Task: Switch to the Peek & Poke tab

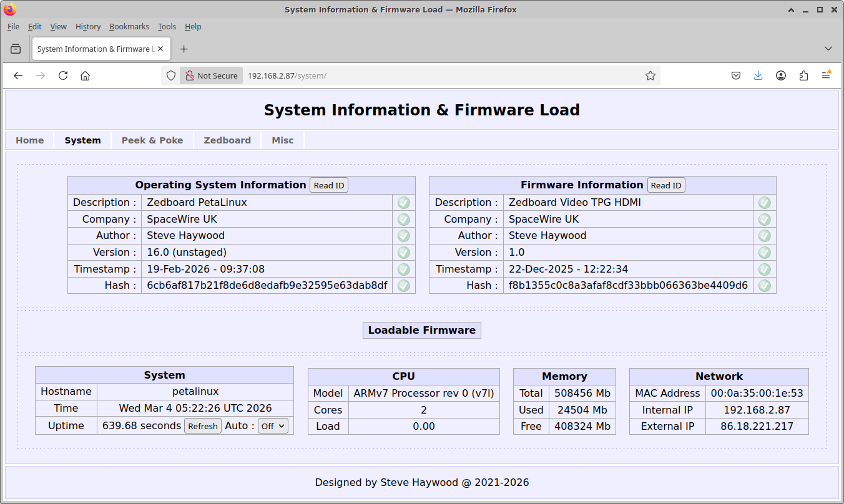Action: pos(152,140)
